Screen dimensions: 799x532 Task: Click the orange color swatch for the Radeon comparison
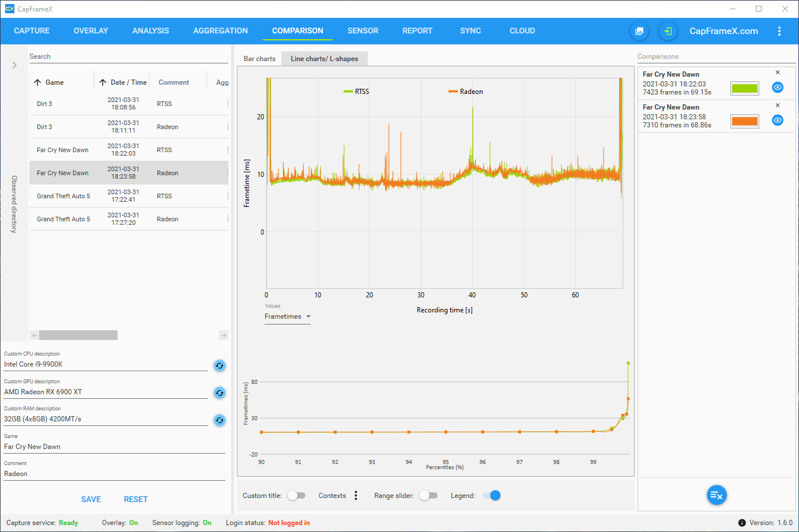click(x=745, y=121)
